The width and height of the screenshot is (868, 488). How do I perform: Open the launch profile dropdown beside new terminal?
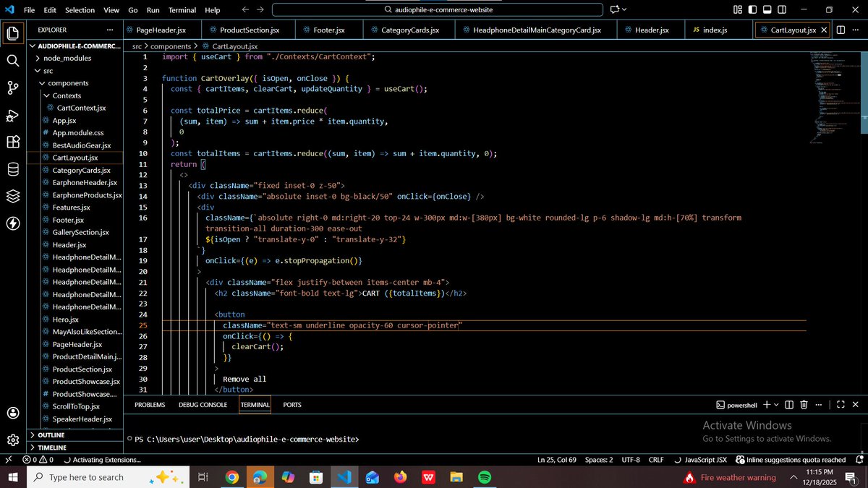click(775, 405)
